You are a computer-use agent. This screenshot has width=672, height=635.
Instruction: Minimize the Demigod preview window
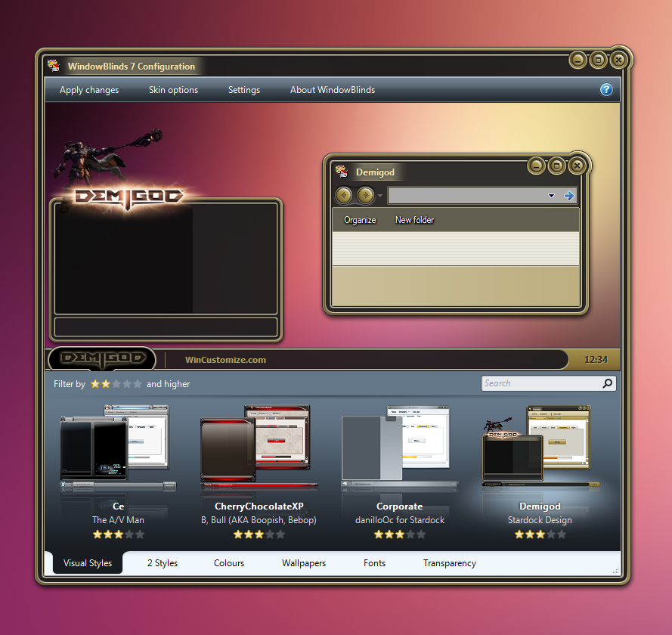pyautogui.click(x=536, y=166)
